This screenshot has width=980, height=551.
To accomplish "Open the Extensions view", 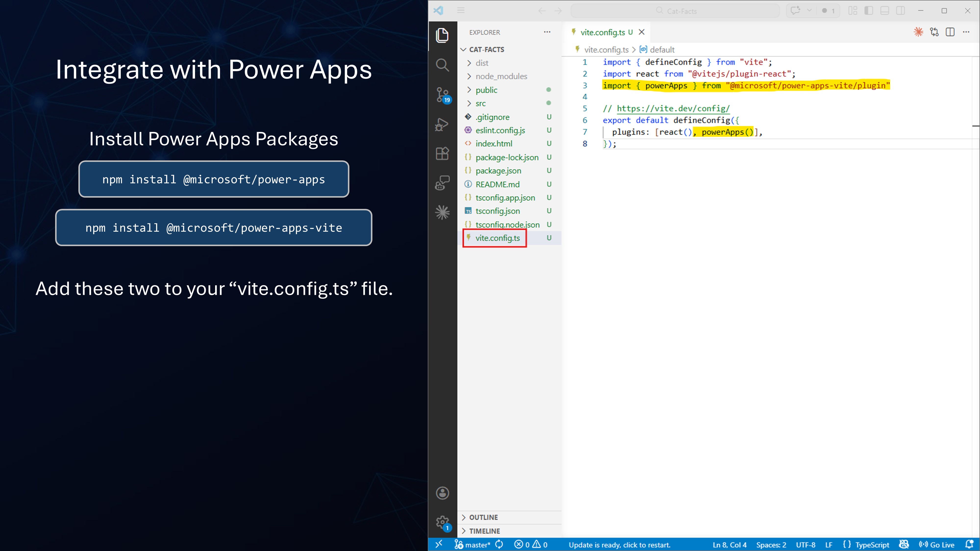I will pyautogui.click(x=442, y=154).
